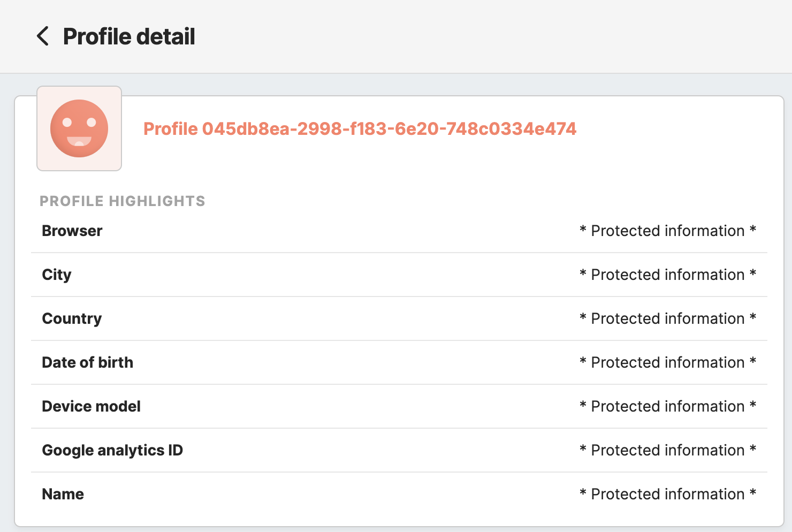Click City protected information value
Viewport: 792px width, 532px height.
coord(668,275)
